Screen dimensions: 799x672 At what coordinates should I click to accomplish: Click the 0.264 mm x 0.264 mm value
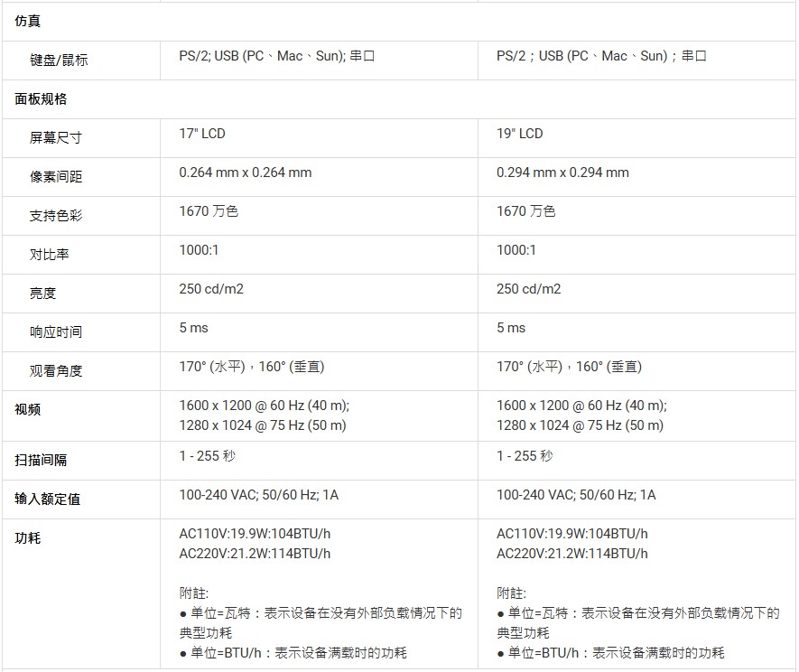pos(246,173)
